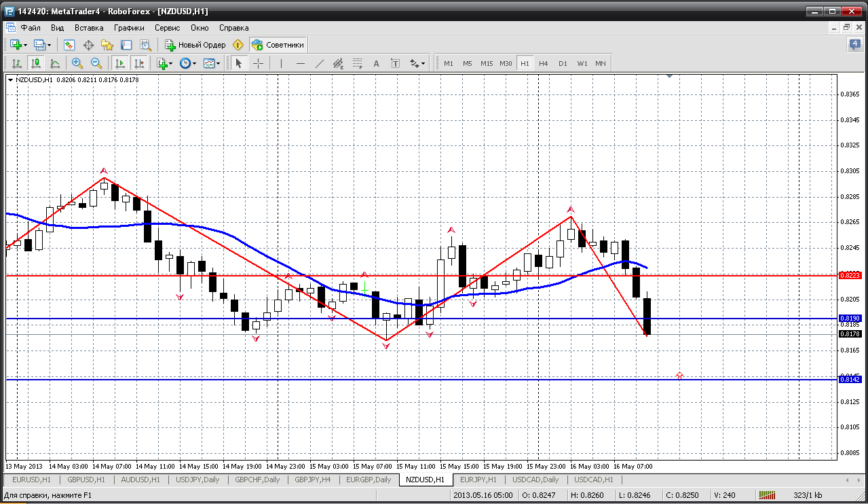
Task: Select the Fibonacci retracement tool
Action: pyautogui.click(x=358, y=63)
